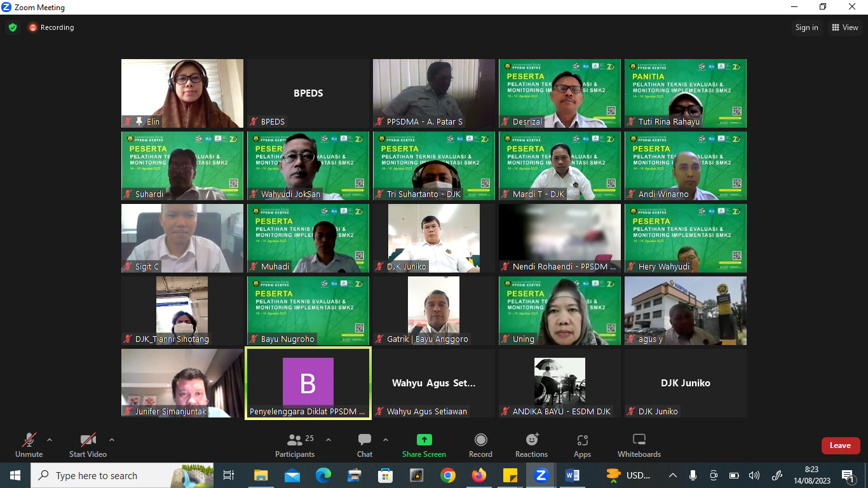
Task: Click the name label agus y
Action: (651, 339)
